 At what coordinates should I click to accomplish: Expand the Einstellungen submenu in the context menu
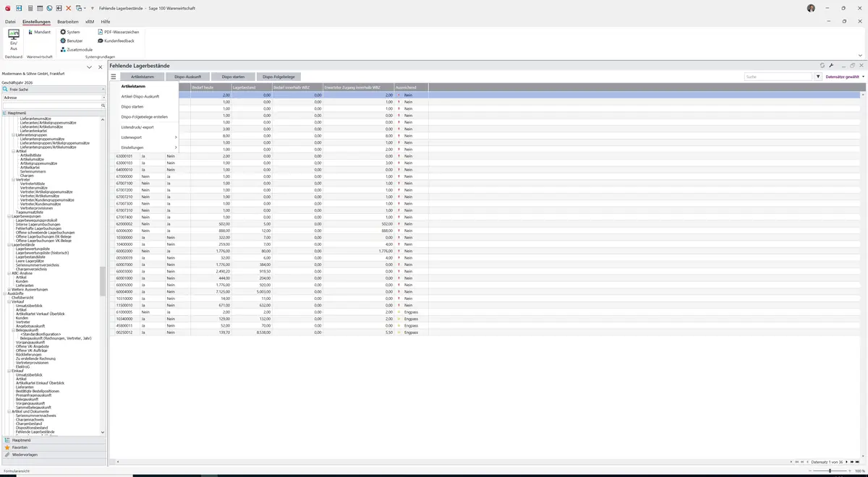coord(149,147)
